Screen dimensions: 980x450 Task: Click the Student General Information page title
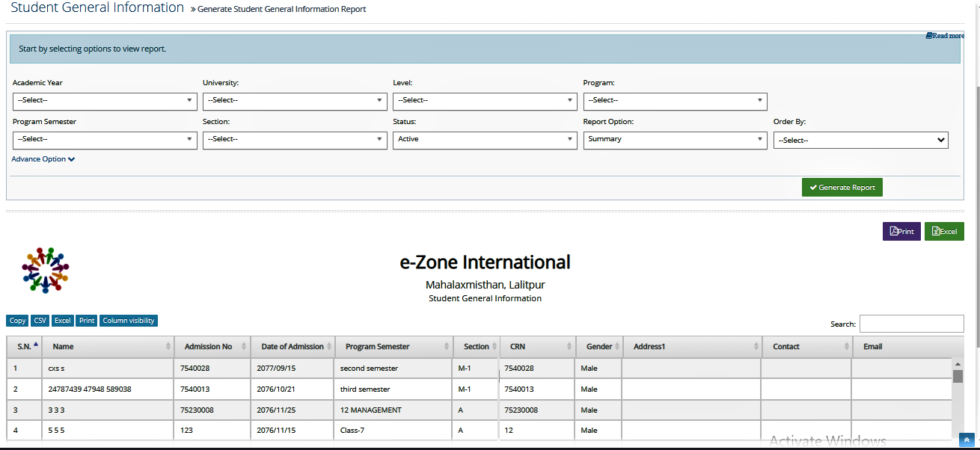[97, 8]
